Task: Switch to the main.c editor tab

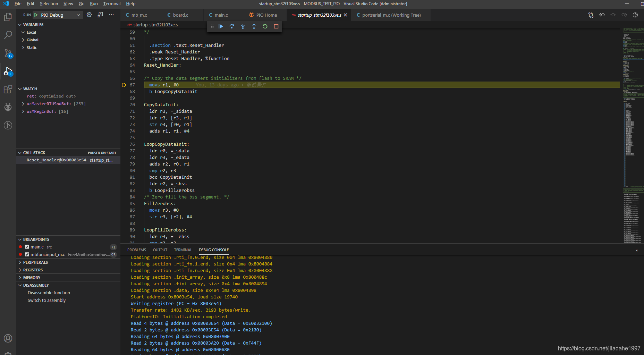Action: coord(221,15)
